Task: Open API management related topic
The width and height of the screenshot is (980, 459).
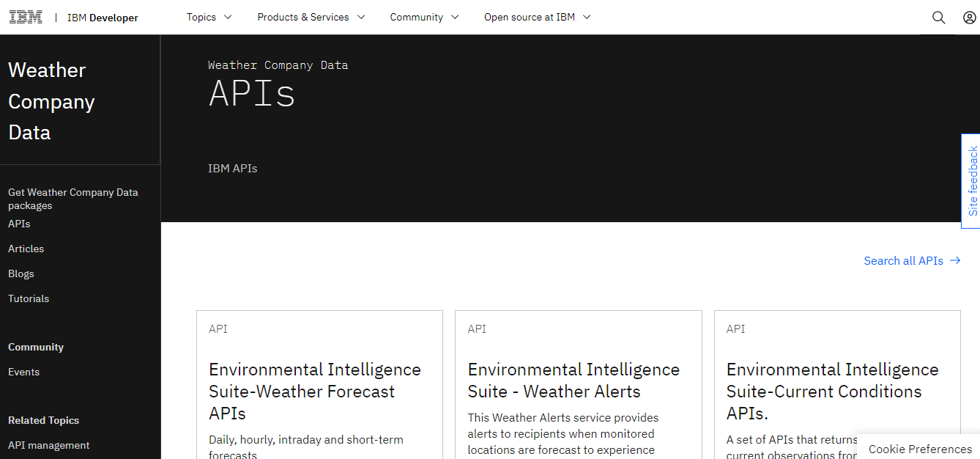Action: point(49,445)
